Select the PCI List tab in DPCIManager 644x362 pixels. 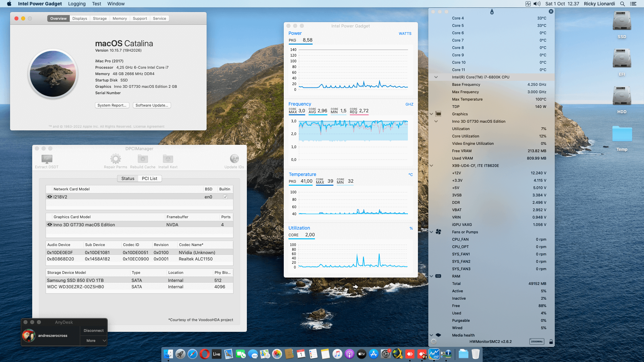tap(150, 179)
